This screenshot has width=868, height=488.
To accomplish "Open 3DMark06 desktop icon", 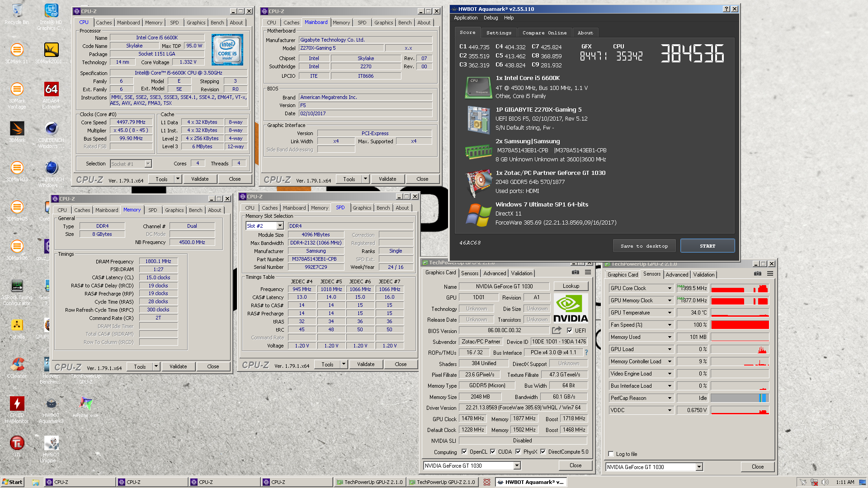I will coord(17,249).
